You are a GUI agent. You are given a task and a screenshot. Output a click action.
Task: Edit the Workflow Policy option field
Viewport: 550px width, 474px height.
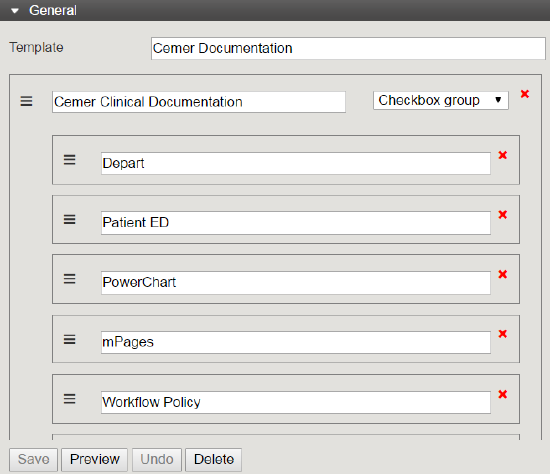pos(296,402)
